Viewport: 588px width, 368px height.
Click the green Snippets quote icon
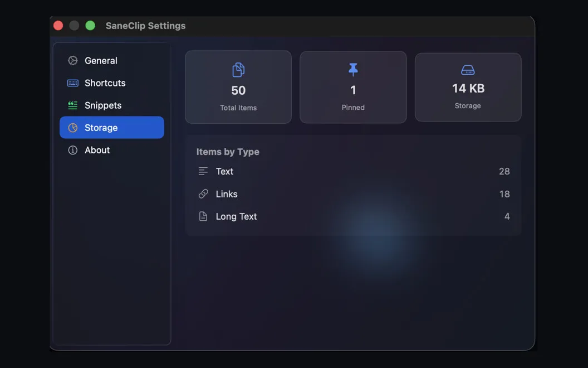[x=73, y=105]
